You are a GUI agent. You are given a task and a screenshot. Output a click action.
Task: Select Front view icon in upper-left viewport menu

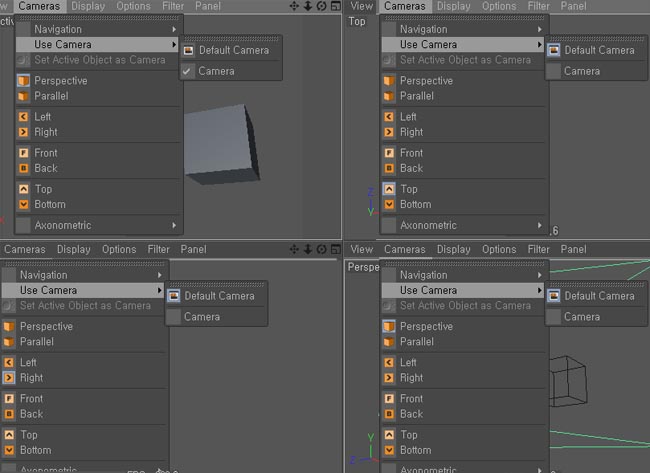coord(24,153)
